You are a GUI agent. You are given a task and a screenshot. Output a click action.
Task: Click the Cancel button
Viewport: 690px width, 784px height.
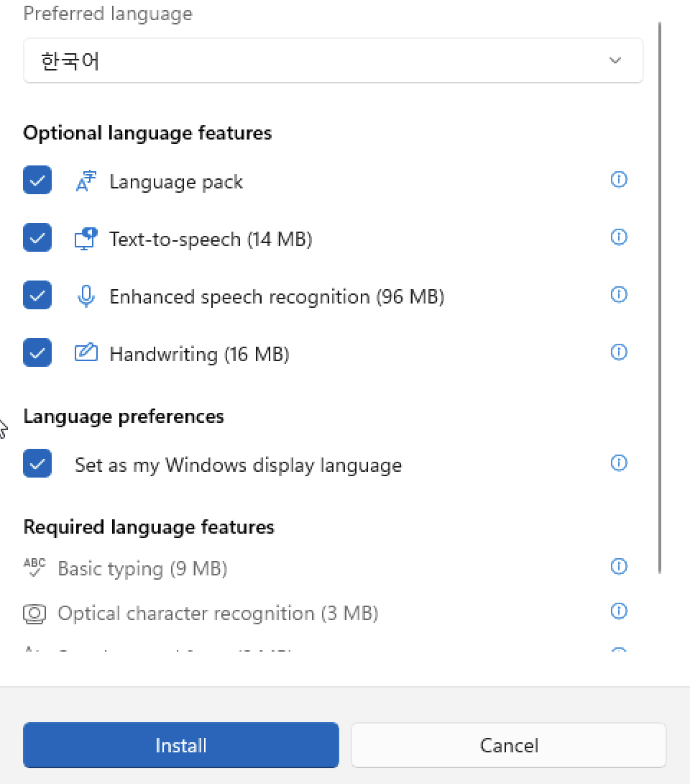[509, 745]
